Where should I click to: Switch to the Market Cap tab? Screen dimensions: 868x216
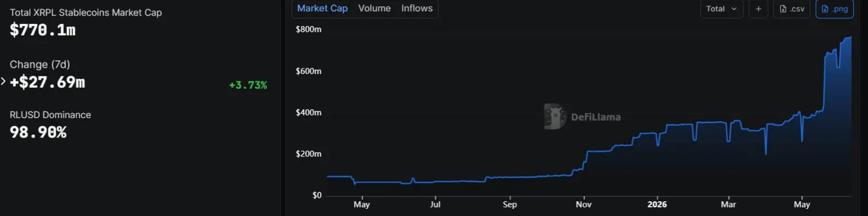322,8
